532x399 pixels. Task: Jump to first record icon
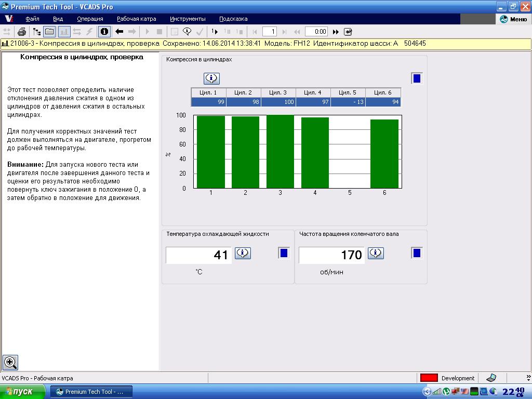(255, 32)
